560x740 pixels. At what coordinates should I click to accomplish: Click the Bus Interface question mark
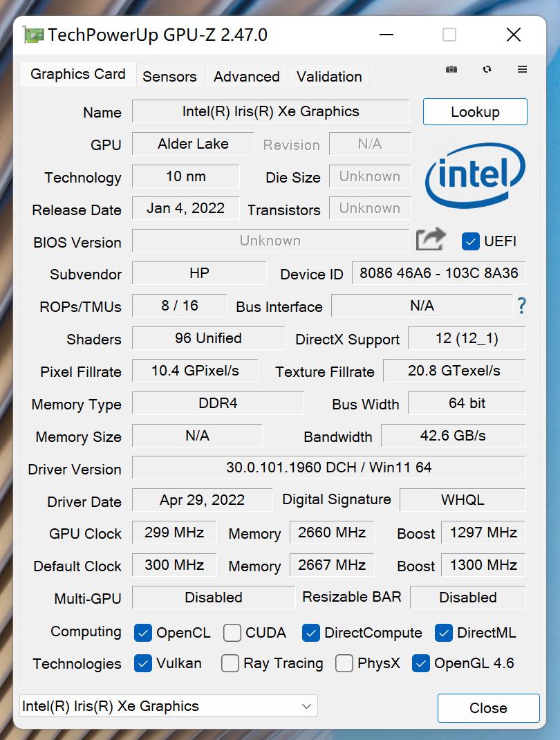521,305
